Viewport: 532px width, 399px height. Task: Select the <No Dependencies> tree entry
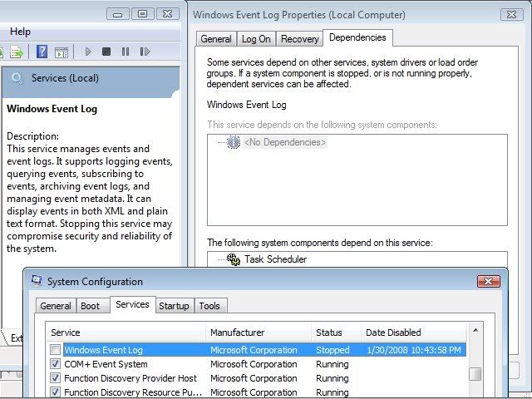pos(285,142)
